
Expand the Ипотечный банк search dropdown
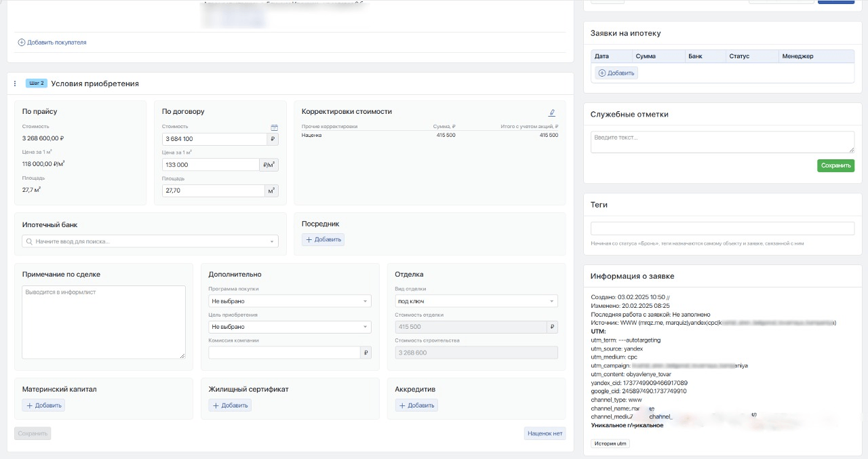point(272,241)
